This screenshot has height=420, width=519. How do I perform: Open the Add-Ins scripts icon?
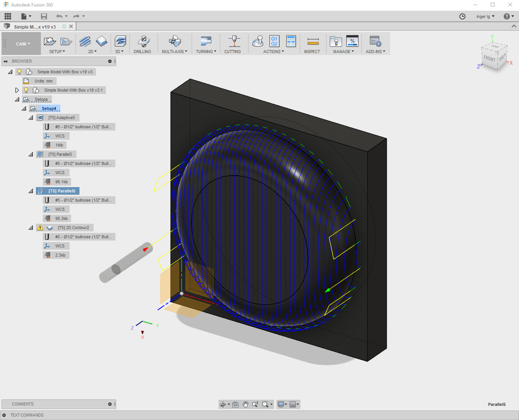pyautogui.click(x=376, y=41)
